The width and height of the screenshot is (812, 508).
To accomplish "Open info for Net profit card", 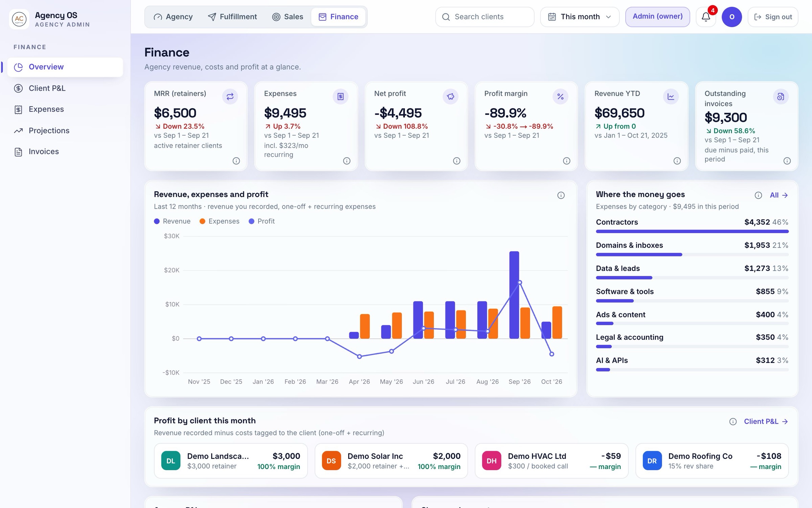I will pyautogui.click(x=456, y=161).
